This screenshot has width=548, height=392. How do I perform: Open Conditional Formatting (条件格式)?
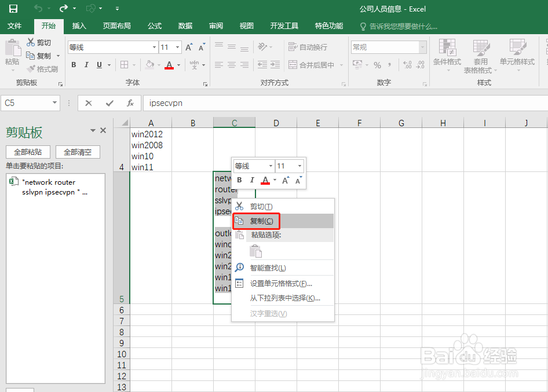tap(447, 55)
